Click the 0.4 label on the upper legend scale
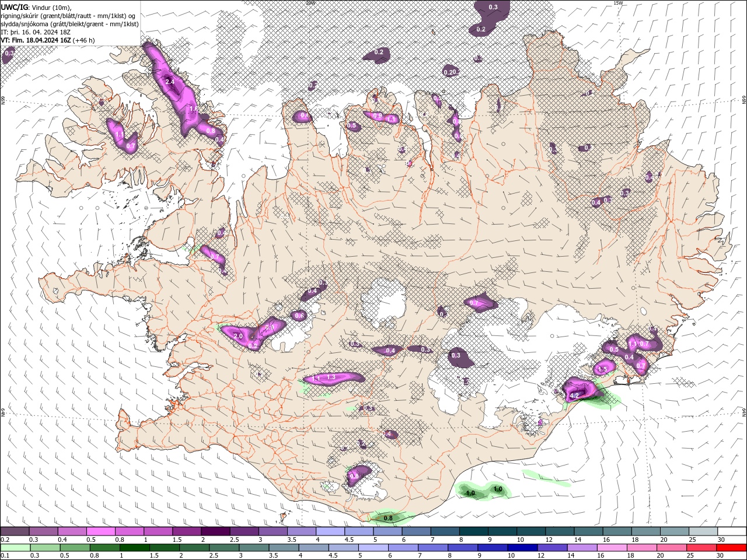 (x=62, y=540)
